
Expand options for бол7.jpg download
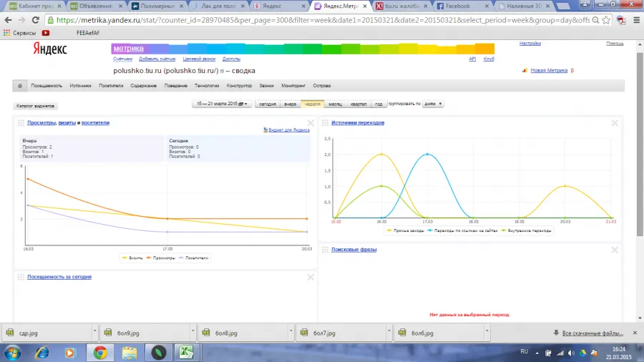(x=389, y=331)
